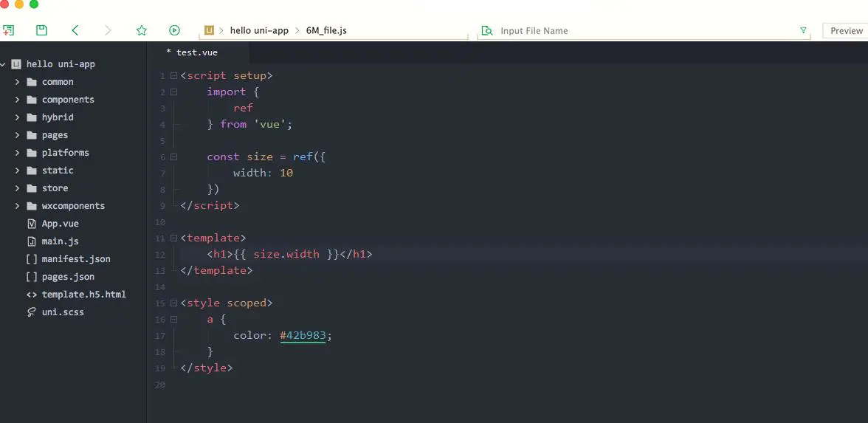Fold the style scoped block at line 15
The height and width of the screenshot is (423, 868).
click(x=174, y=303)
